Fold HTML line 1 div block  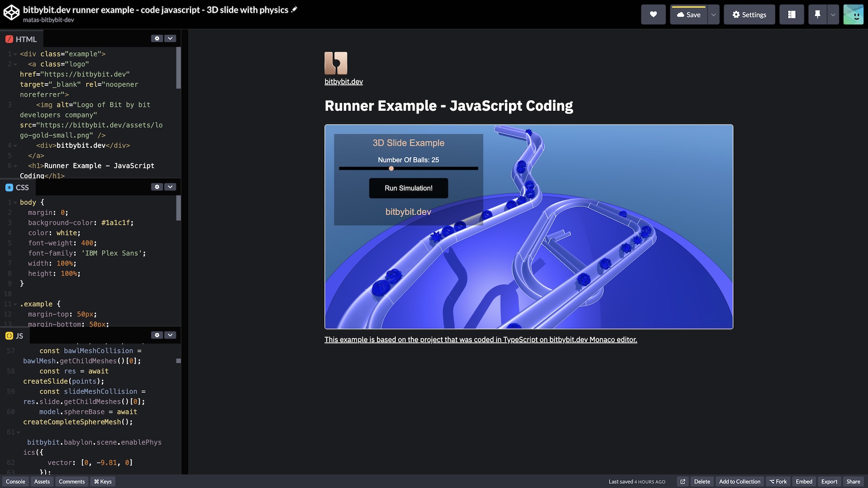coord(15,54)
